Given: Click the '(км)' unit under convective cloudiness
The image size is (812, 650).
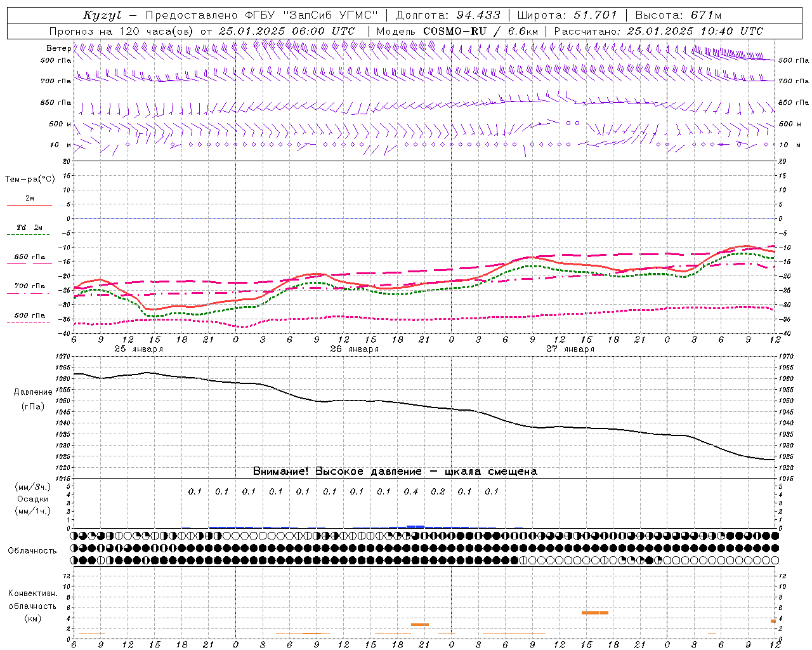Looking at the screenshot, I should [33, 618].
